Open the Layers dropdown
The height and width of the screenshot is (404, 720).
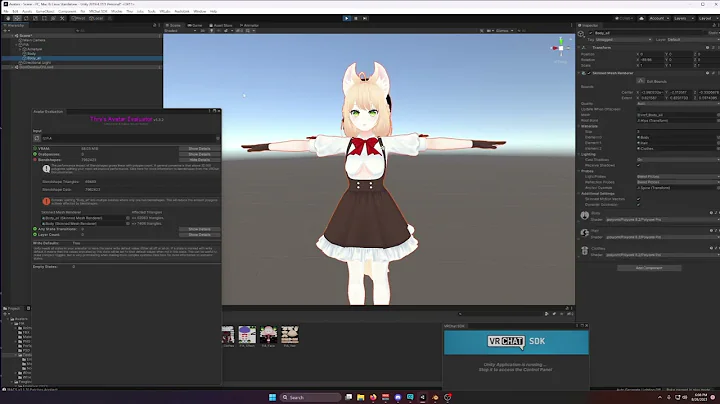coord(683,18)
